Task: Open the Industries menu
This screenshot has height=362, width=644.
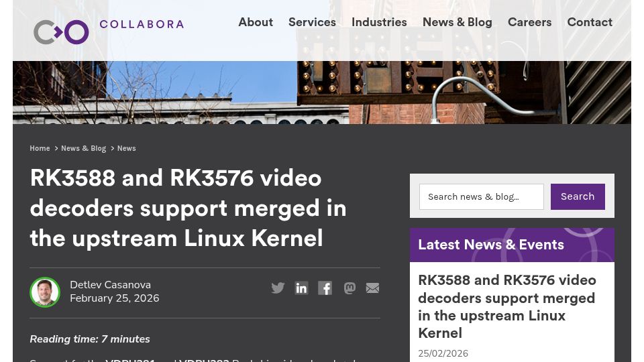Action: [x=379, y=22]
